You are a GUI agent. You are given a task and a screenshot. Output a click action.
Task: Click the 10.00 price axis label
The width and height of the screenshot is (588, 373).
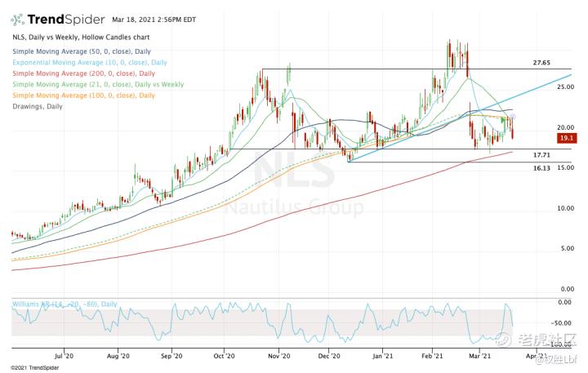click(565, 208)
